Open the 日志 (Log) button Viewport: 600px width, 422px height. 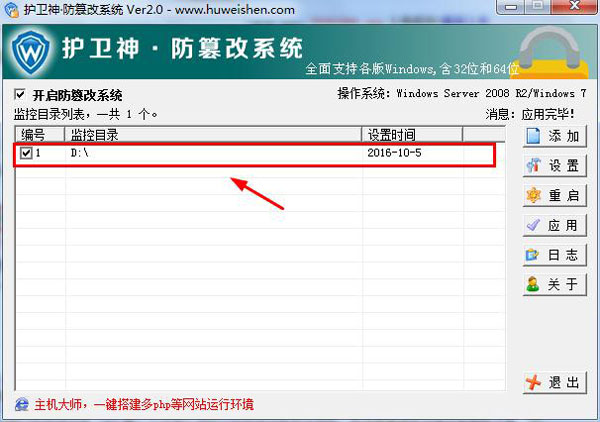[x=554, y=255]
